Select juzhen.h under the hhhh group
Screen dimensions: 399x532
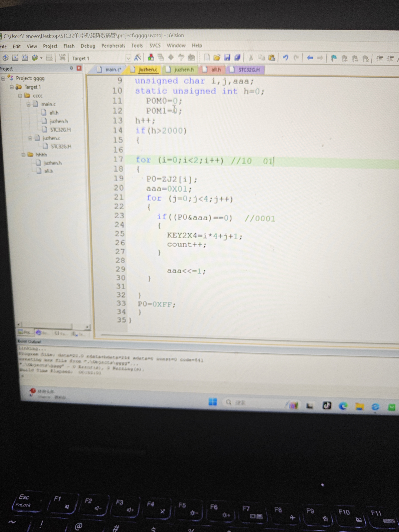53,163
